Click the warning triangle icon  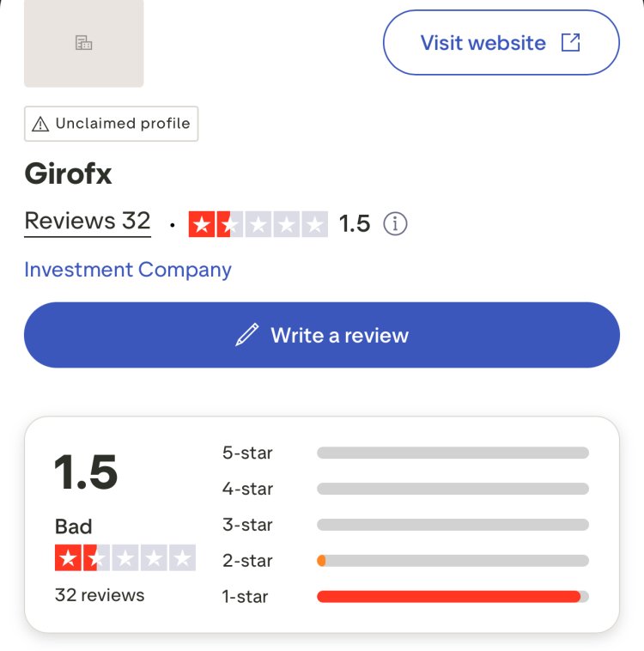[40, 125]
